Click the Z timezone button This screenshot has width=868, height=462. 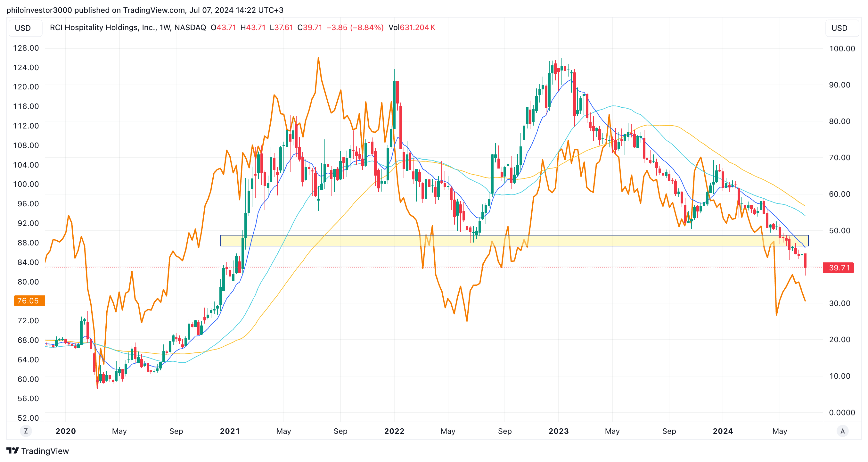pos(26,431)
